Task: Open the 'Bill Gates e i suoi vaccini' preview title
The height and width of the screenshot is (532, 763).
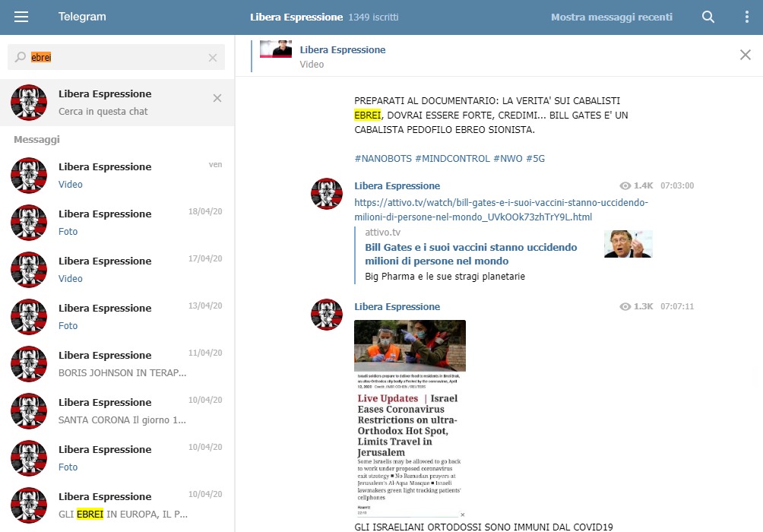Action: click(x=471, y=254)
